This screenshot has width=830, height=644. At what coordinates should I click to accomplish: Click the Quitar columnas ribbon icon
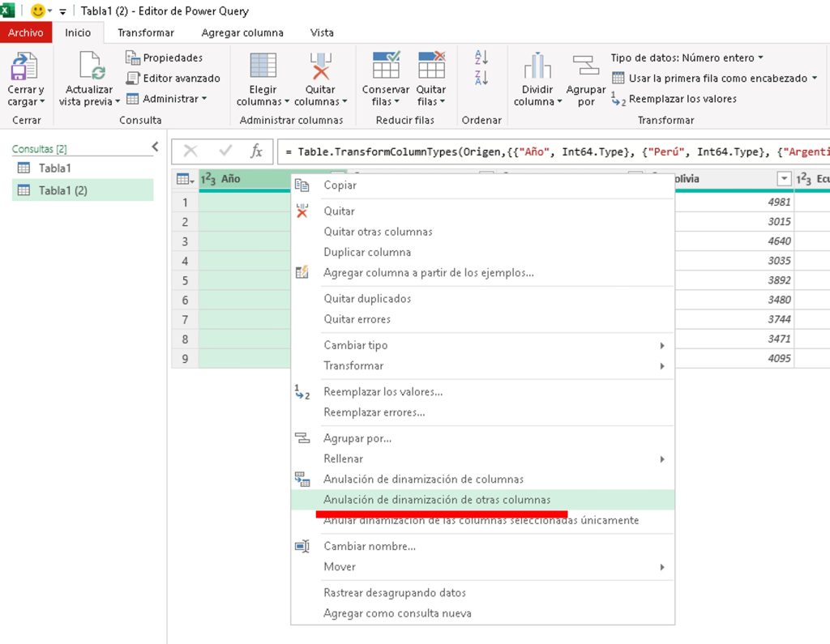(x=320, y=66)
